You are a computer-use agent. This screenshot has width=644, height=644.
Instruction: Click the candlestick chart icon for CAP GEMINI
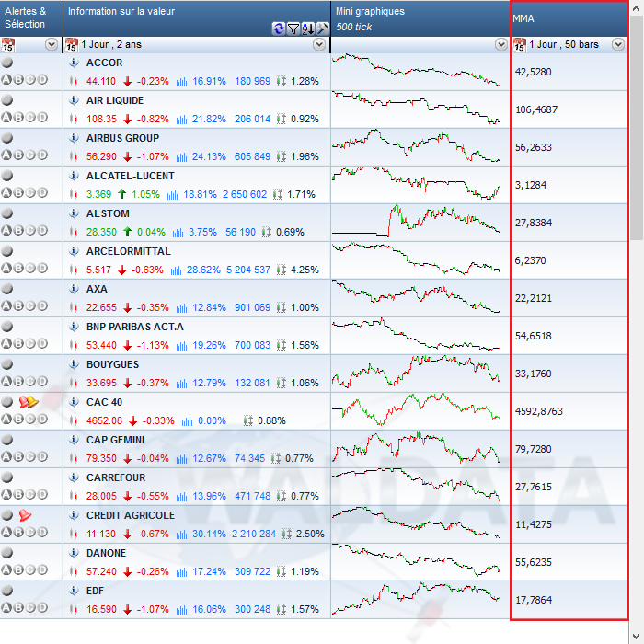[x=74, y=458]
